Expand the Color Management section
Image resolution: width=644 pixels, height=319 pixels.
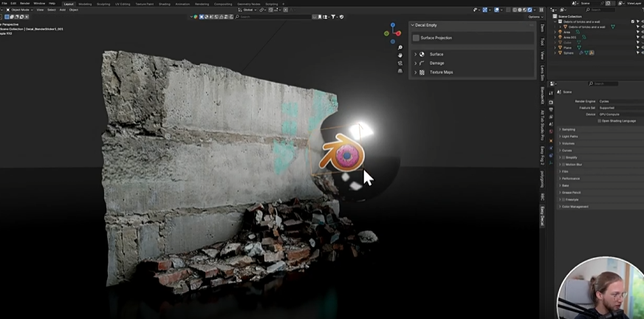575,207
